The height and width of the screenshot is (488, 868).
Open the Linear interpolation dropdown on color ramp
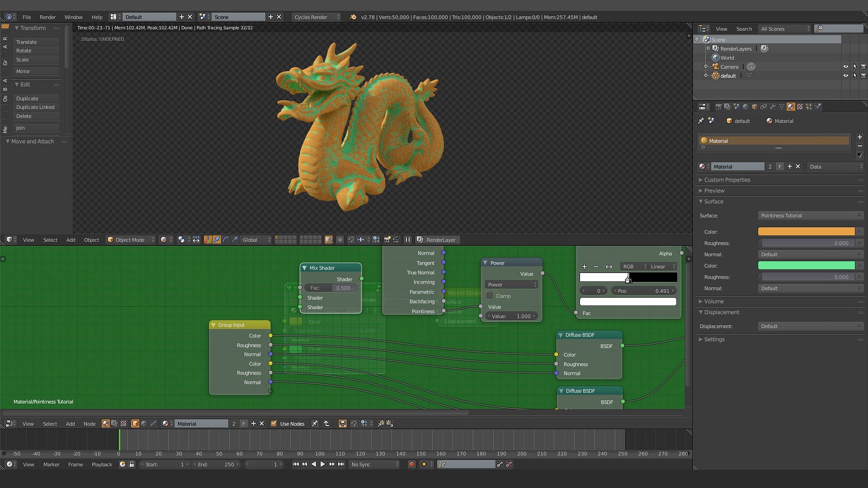point(662,266)
